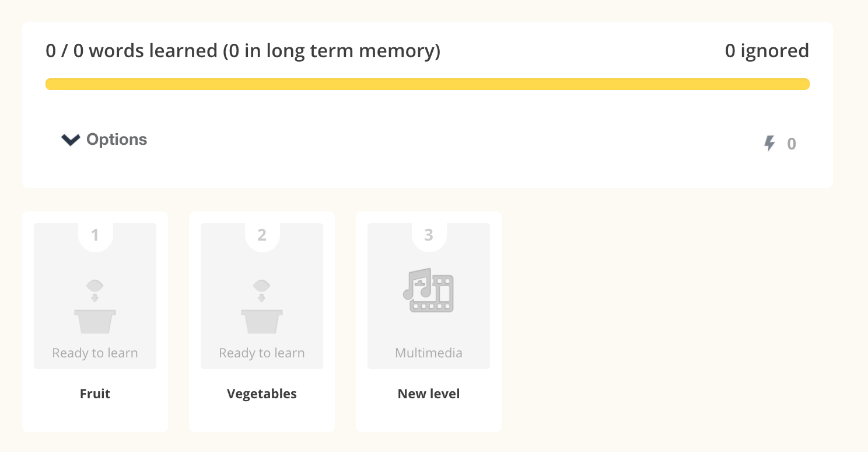868x452 pixels.
Task: Click Ready to learn on Vegetables card
Action: click(x=262, y=353)
